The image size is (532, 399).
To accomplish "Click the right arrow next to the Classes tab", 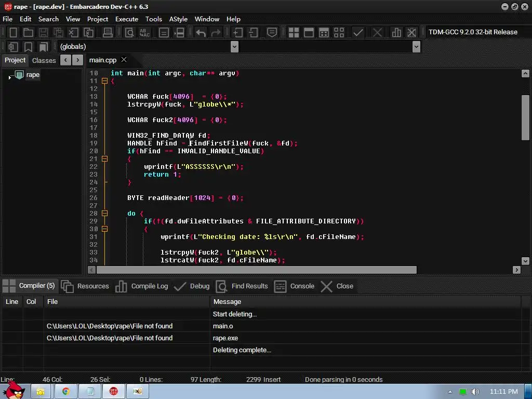I will point(78,60).
